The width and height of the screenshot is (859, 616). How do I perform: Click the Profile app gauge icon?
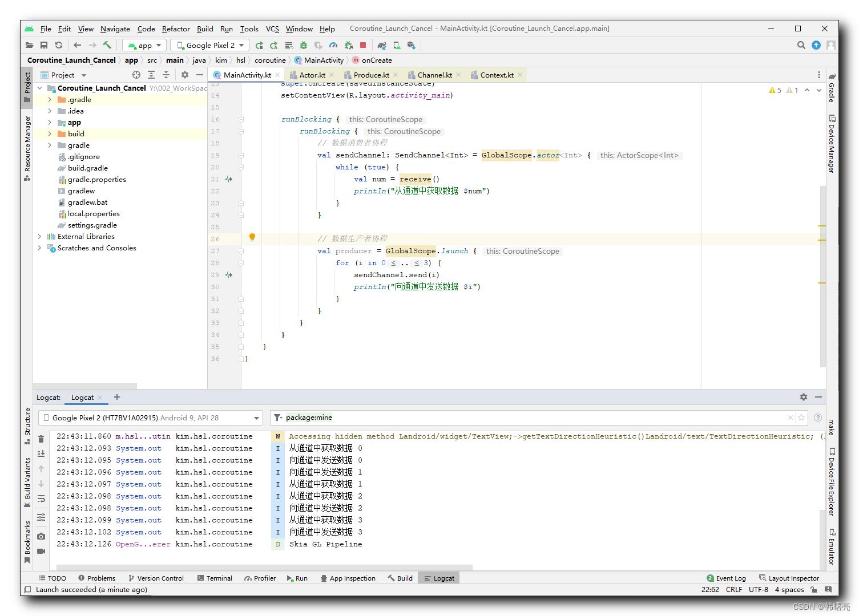(x=333, y=45)
